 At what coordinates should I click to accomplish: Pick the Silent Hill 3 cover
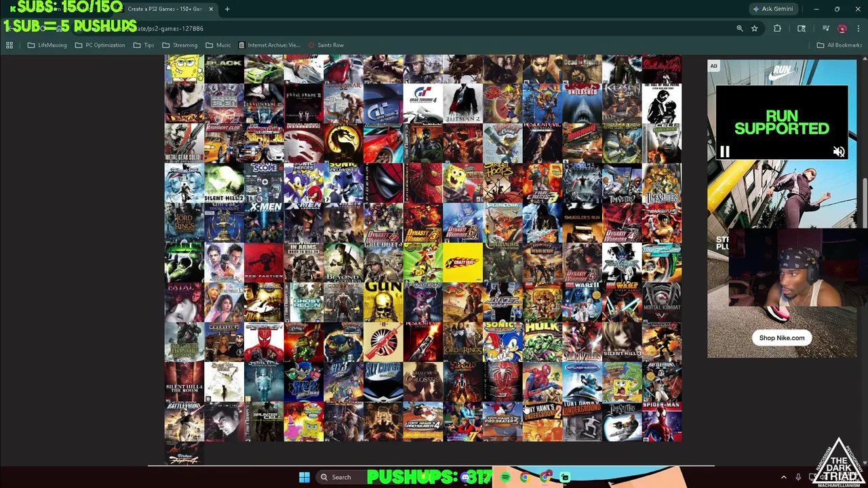tap(622, 343)
